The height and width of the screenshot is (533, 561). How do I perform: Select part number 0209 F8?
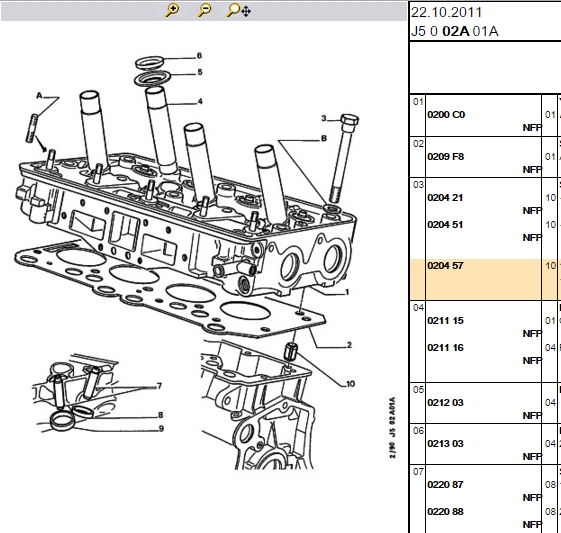(x=445, y=156)
